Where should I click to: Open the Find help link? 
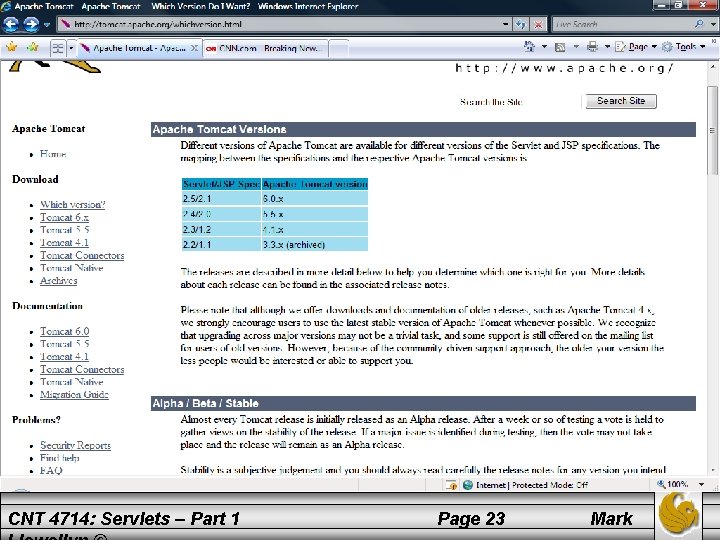(x=60, y=458)
